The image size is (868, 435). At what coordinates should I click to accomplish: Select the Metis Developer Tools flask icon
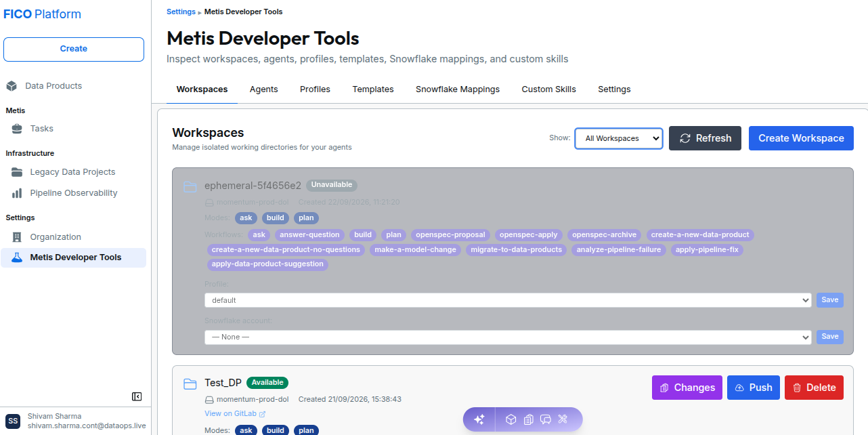(x=17, y=257)
